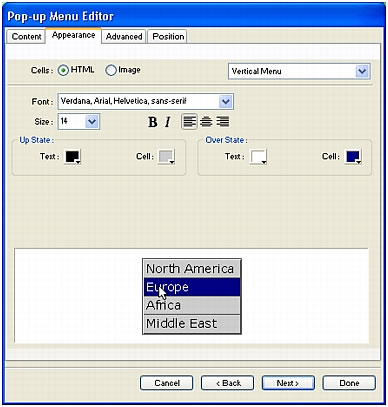This screenshot has width=388, height=407.
Task: Open the Font family dropdown
Action: pyautogui.click(x=146, y=101)
